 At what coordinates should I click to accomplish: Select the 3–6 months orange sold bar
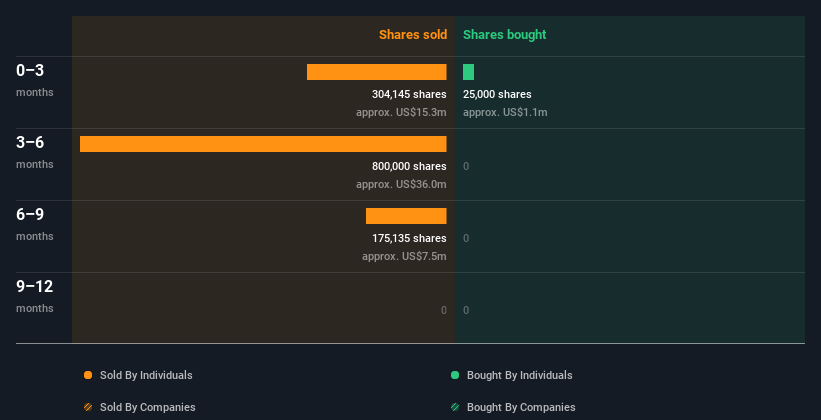pyautogui.click(x=263, y=144)
